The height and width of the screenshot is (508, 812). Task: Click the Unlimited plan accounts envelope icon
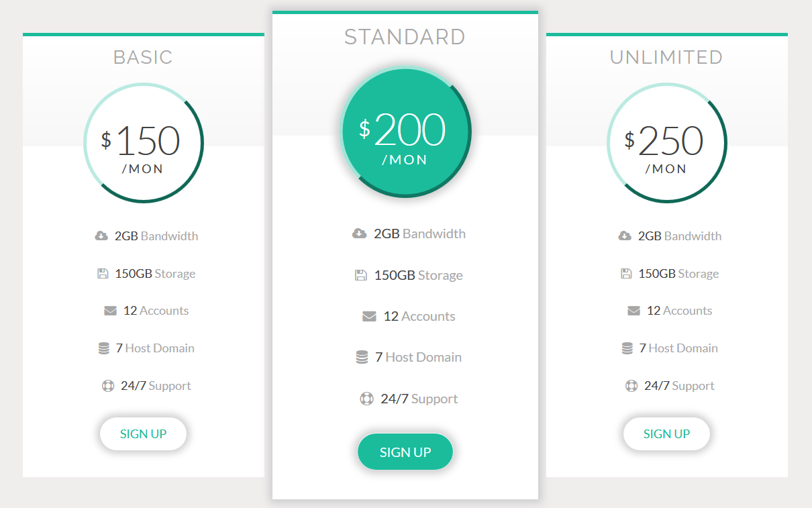tap(633, 311)
